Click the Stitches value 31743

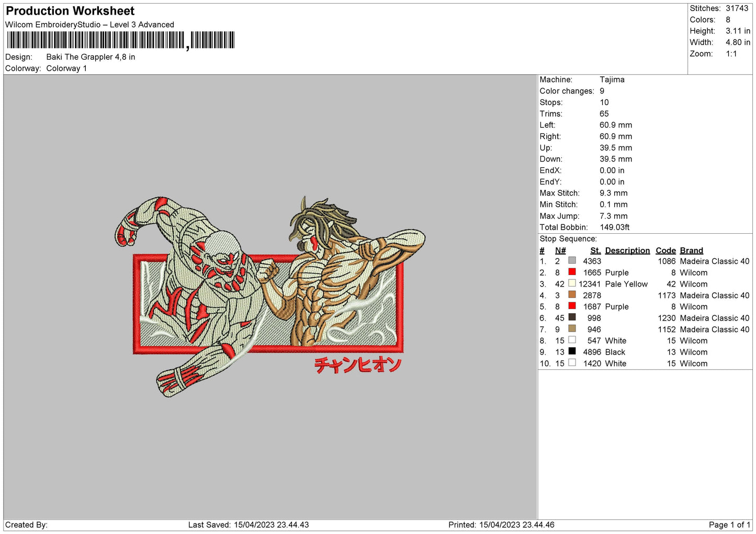pyautogui.click(x=737, y=8)
